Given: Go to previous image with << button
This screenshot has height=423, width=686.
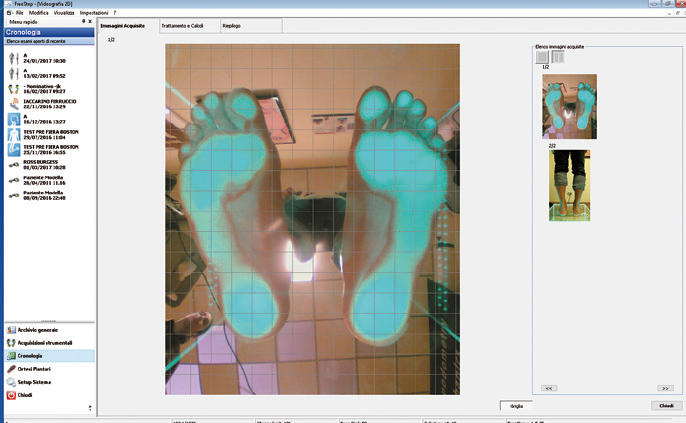Looking at the screenshot, I should pos(548,387).
